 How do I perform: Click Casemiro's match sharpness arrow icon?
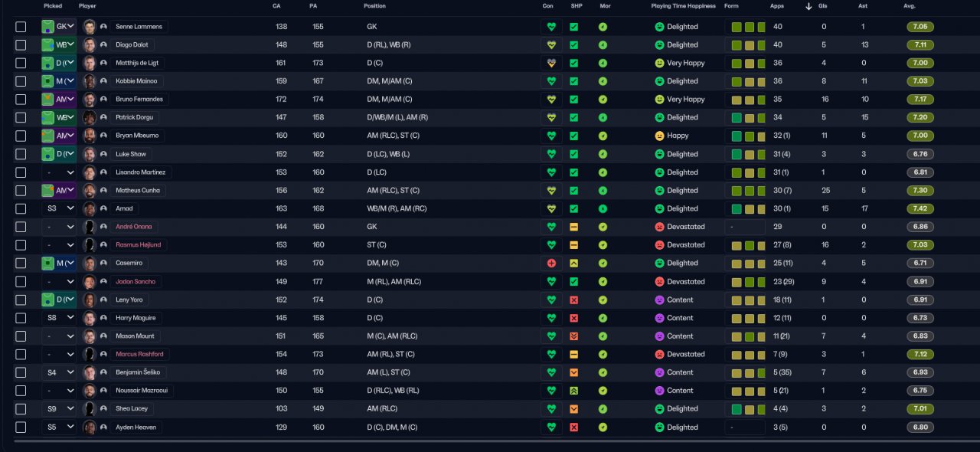[x=573, y=263]
